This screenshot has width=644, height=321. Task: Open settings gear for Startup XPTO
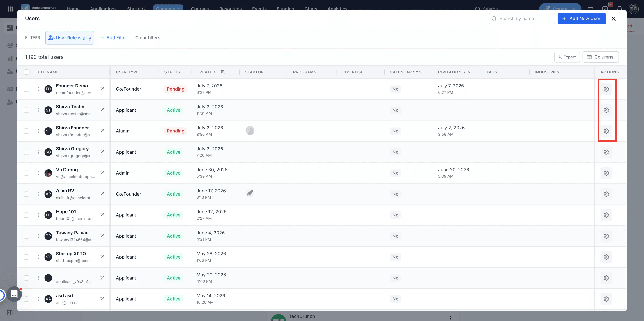click(606, 257)
